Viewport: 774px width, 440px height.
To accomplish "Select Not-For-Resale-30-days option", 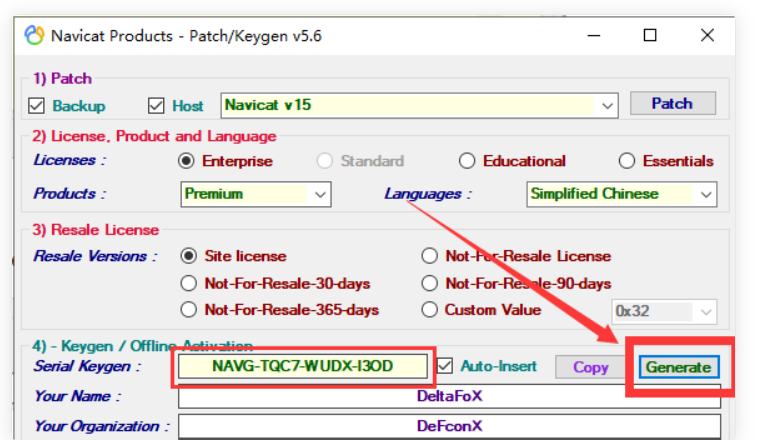I will pyautogui.click(x=189, y=283).
